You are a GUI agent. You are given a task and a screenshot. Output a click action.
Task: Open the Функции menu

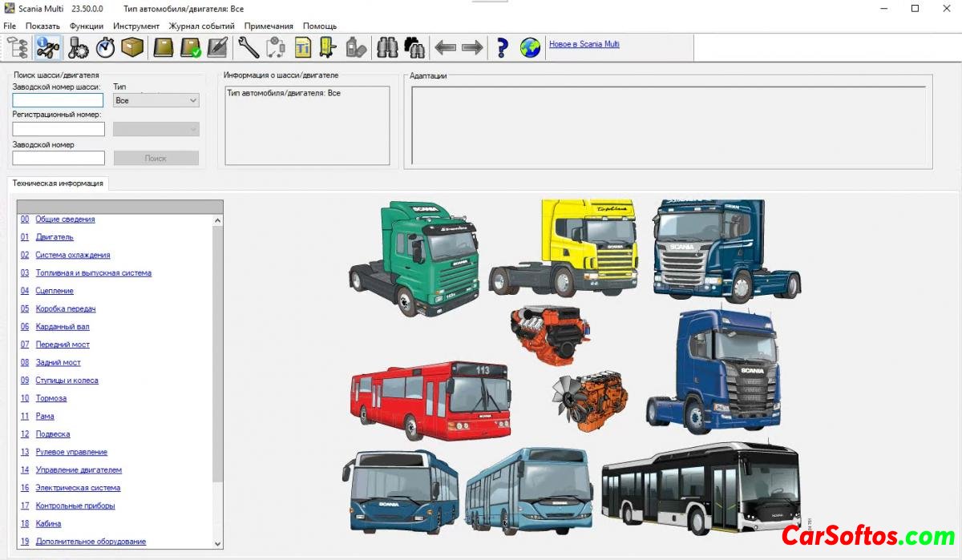(x=87, y=26)
